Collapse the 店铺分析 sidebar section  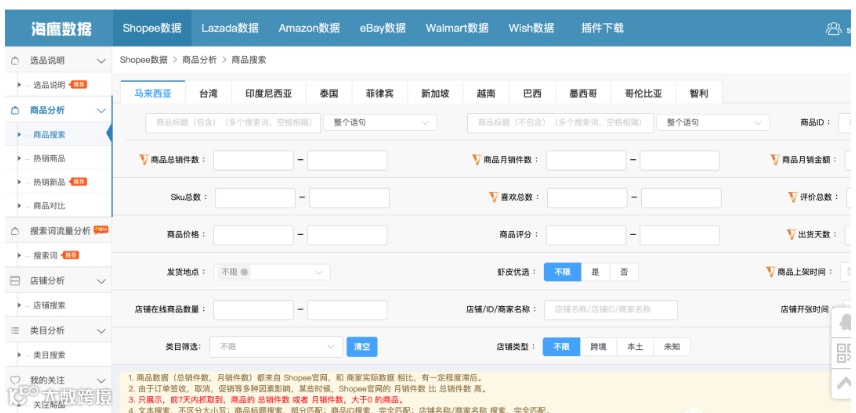tap(101, 281)
